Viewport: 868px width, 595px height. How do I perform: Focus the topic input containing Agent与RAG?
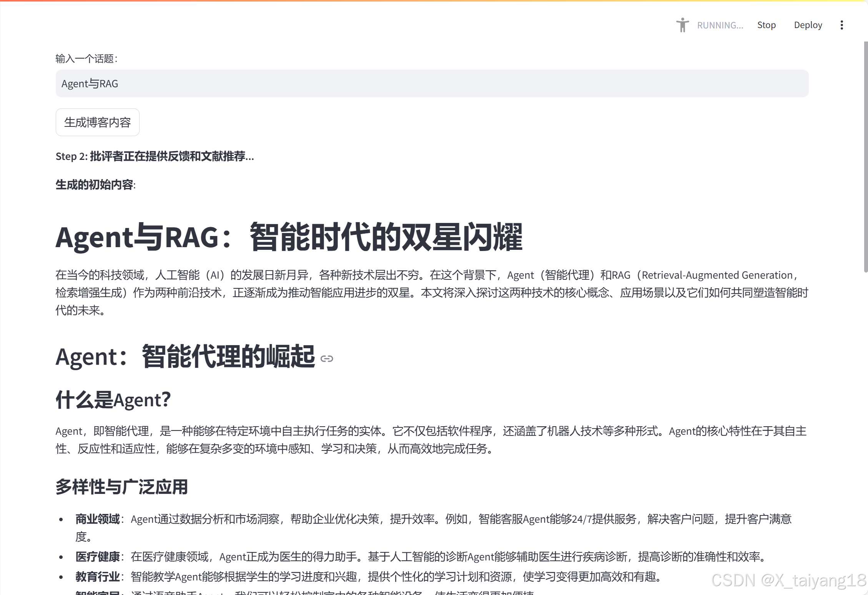point(432,83)
